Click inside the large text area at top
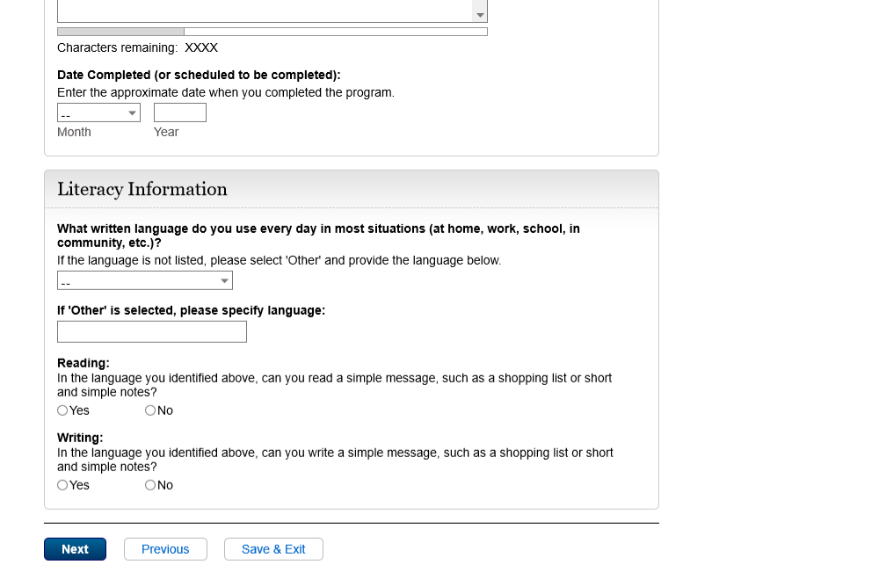 [264, 11]
